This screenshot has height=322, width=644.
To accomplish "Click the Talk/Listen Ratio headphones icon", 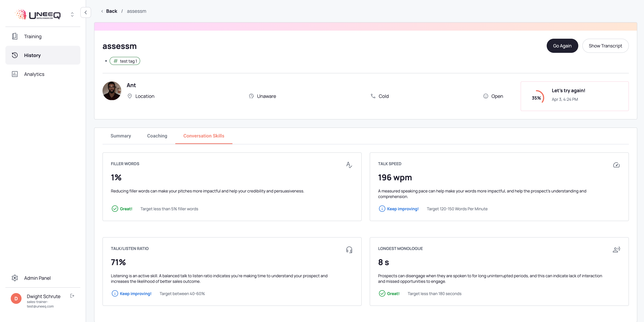I will [349, 250].
